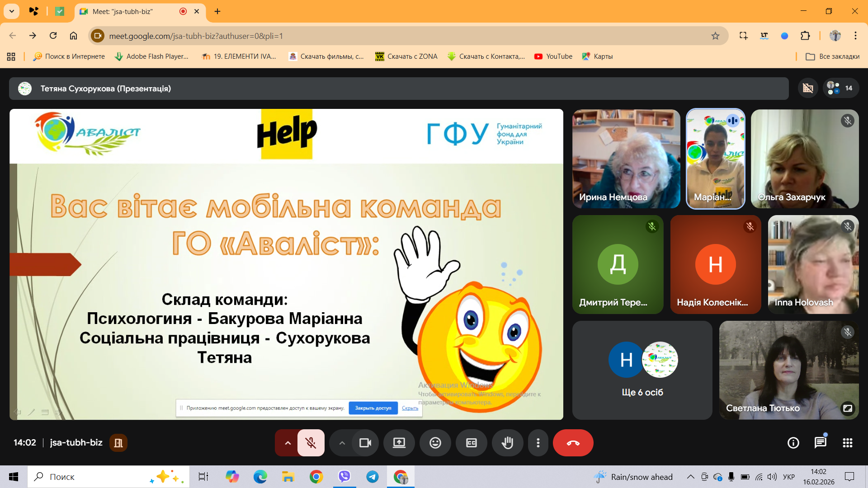Open Telegram from the taskbar
The width and height of the screenshot is (868, 488).
(x=373, y=477)
